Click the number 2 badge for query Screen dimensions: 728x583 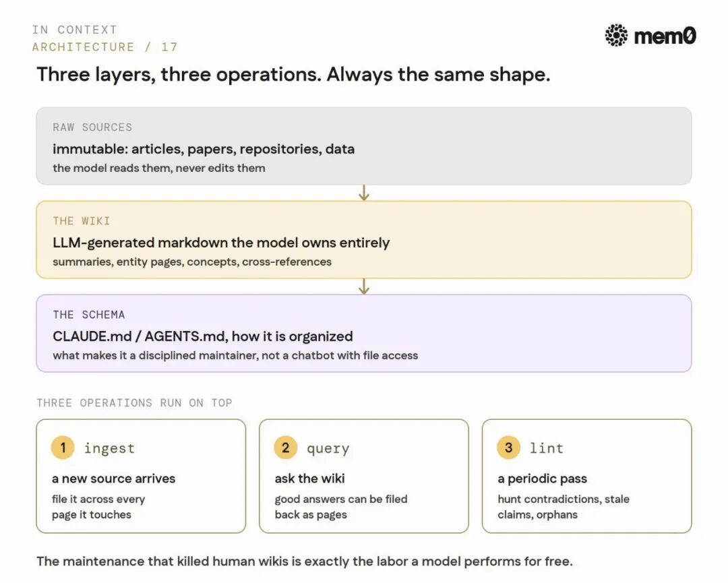pyautogui.click(x=286, y=448)
